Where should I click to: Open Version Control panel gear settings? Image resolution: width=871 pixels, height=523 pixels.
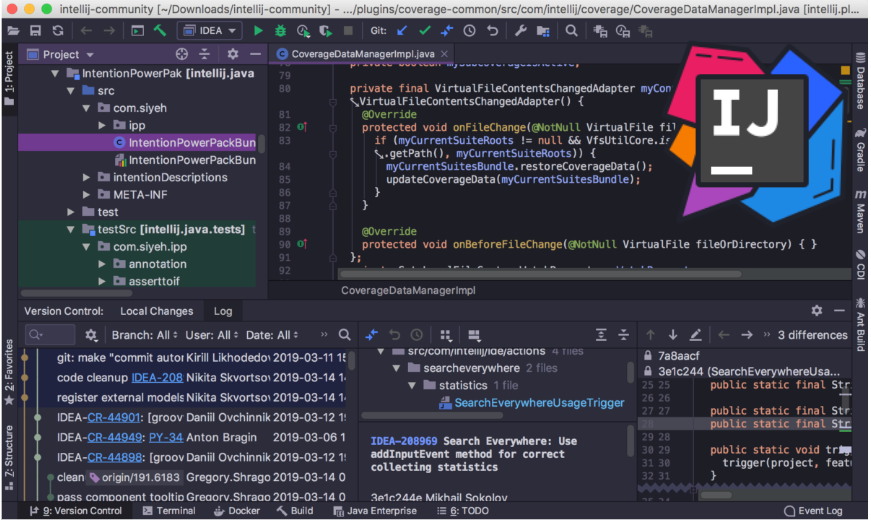[x=816, y=310]
